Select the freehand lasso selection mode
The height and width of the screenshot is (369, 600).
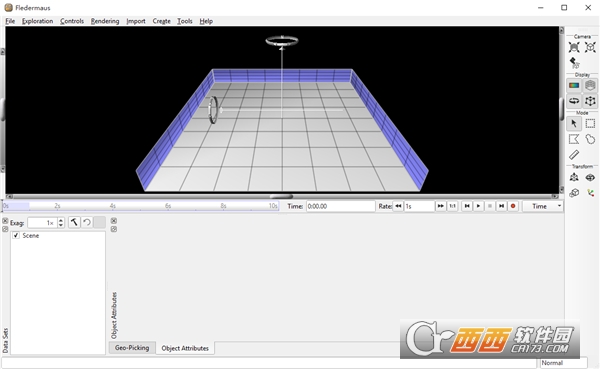point(590,139)
